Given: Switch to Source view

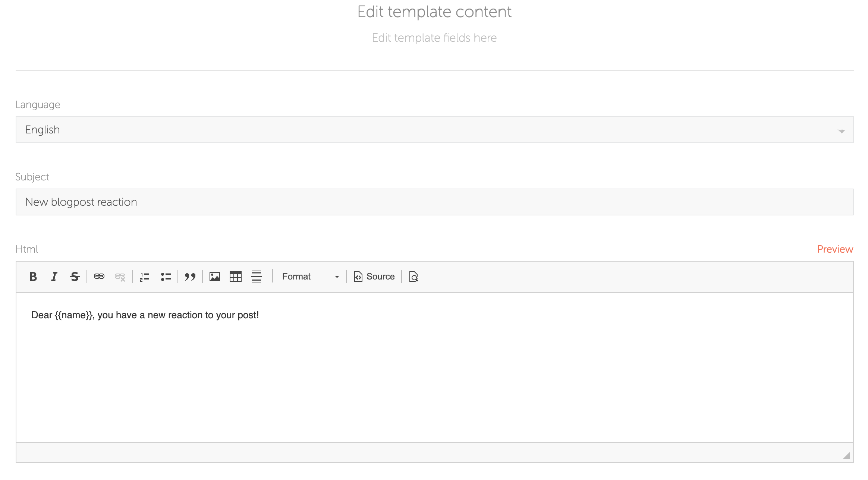Looking at the screenshot, I should (x=374, y=277).
